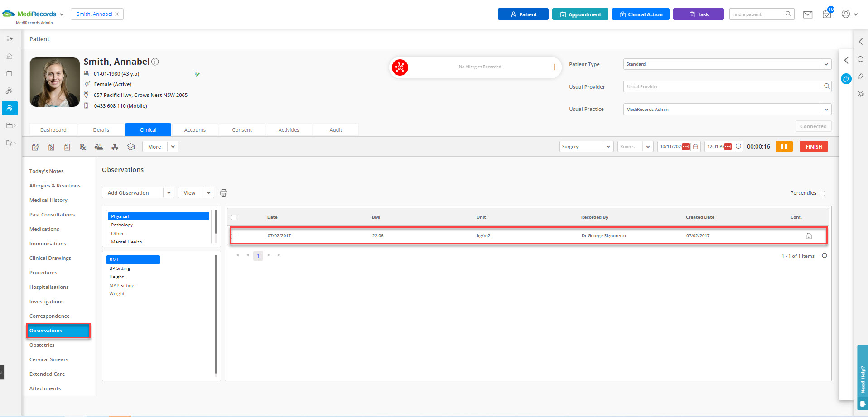
Task: Click the pathology flask icon
Action: tap(99, 147)
